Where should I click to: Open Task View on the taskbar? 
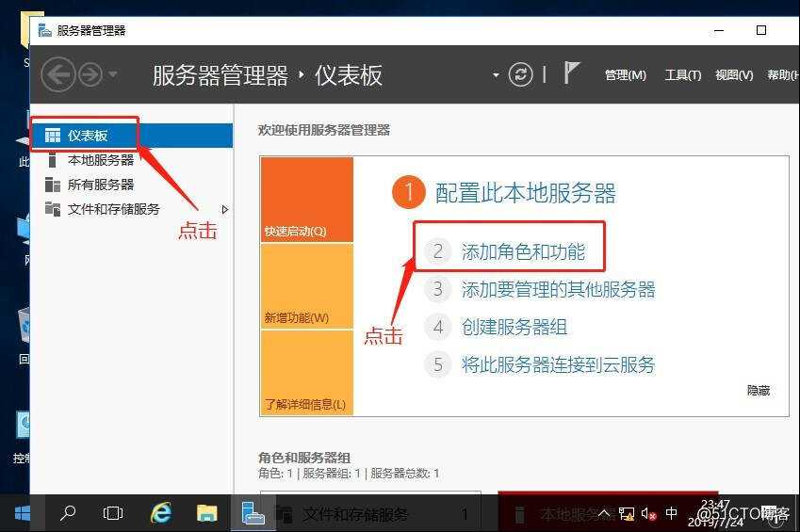pos(113,513)
